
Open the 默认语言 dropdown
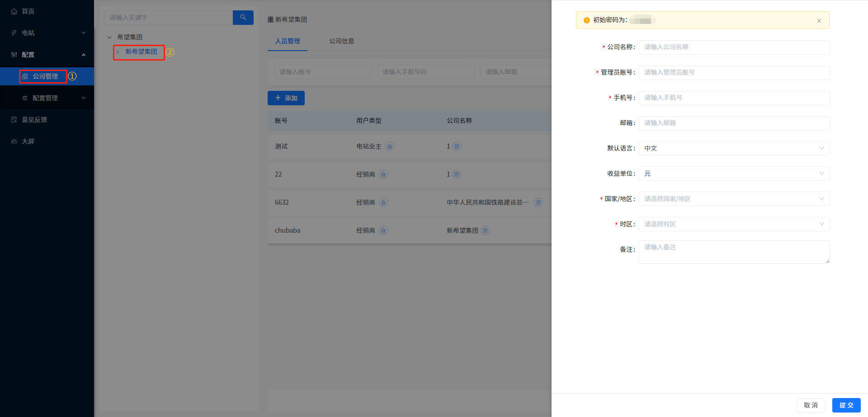734,148
